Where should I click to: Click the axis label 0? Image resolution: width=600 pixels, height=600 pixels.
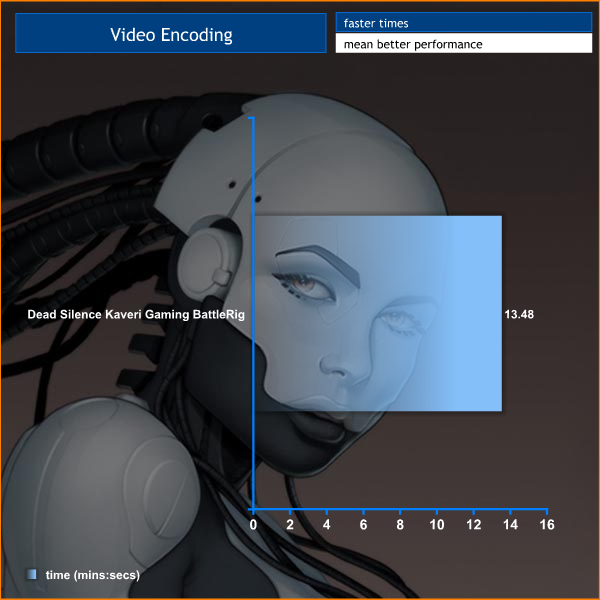pos(253,525)
